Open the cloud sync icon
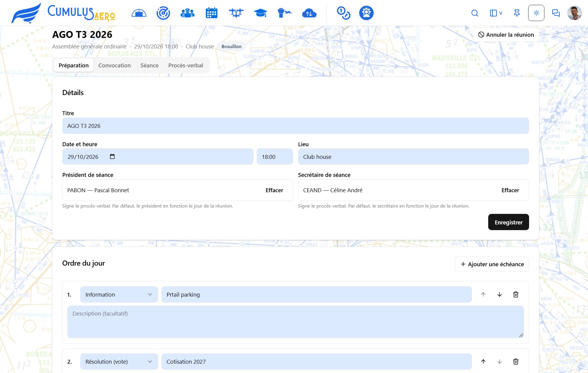This screenshot has width=588, height=373. click(309, 13)
